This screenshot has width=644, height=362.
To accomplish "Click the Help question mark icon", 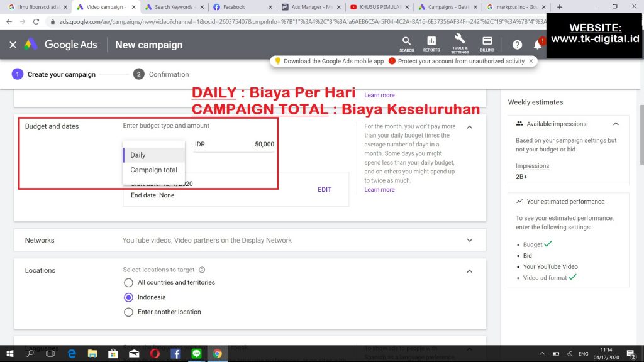I will click(x=517, y=45).
